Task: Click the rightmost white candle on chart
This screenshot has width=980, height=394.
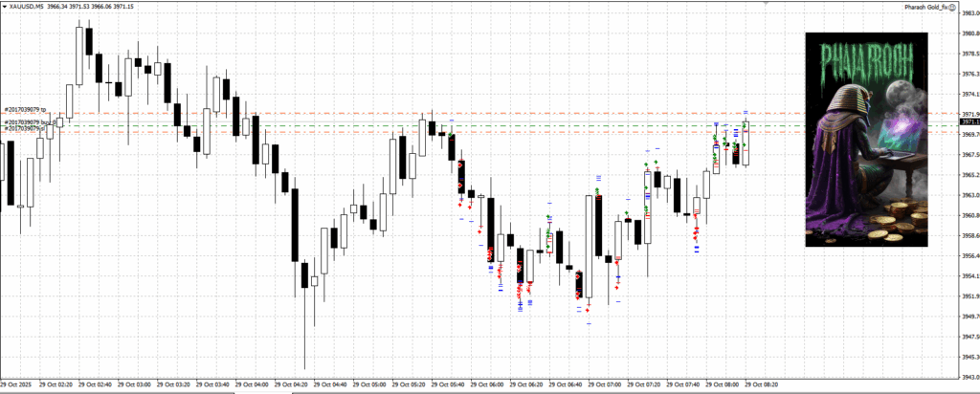Action: pos(746,143)
